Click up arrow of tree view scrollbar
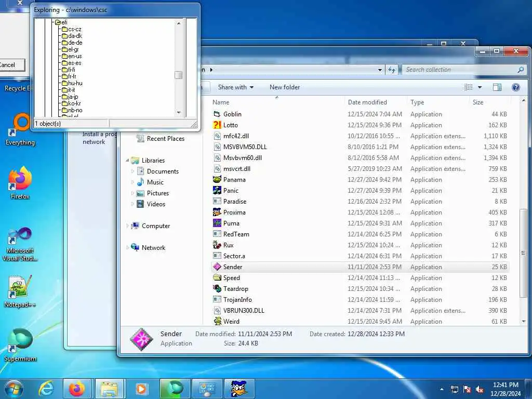 tap(179, 23)
